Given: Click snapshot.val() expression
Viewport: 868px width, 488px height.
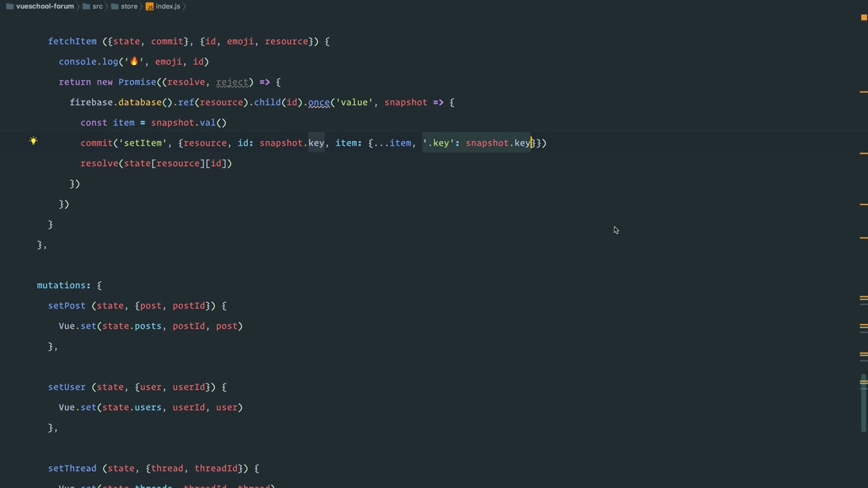Looking at the screenshot, I should 189,123.
